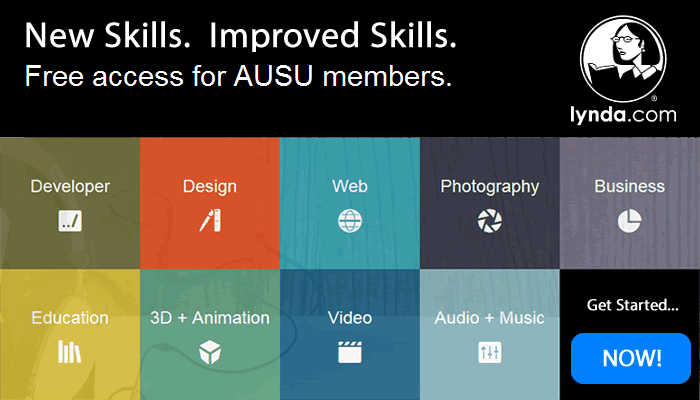Open the Photography category text
Image resolution: width=700 pixels, height=400 pixels.
(490, 187)
